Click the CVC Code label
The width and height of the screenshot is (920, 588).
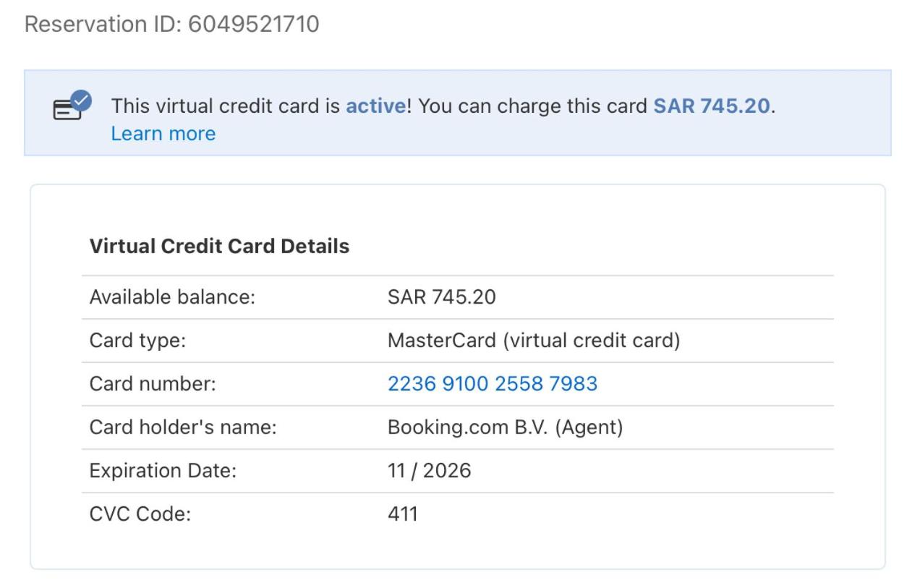pyautogui.click(x=140, y=514)
